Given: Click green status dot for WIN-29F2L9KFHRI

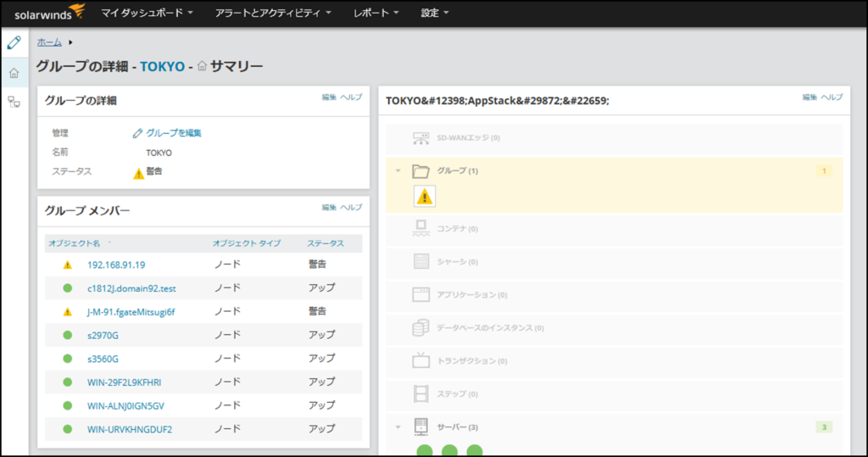Looking at the screenshot, I should pyautogui.click(x=68, y=382).
